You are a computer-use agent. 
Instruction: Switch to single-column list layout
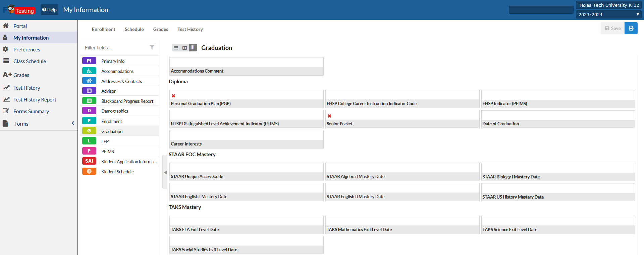pyautogui.click(x=176, y=48)
